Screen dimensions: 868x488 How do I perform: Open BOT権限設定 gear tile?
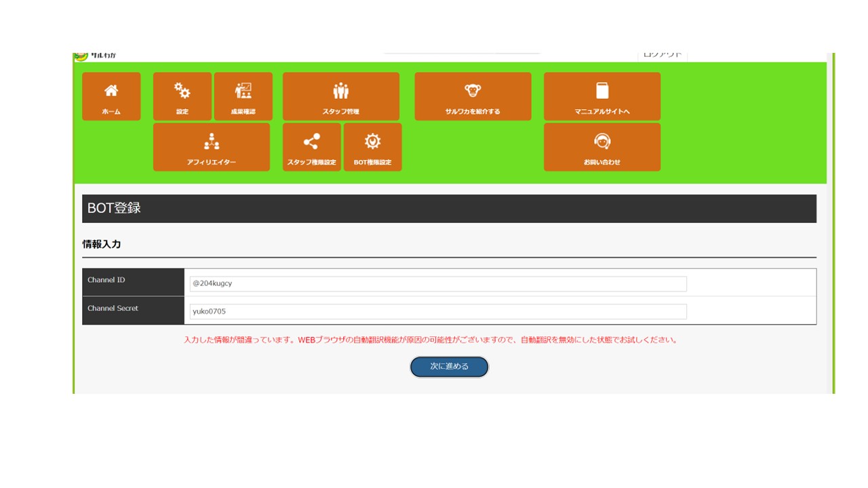372,147
